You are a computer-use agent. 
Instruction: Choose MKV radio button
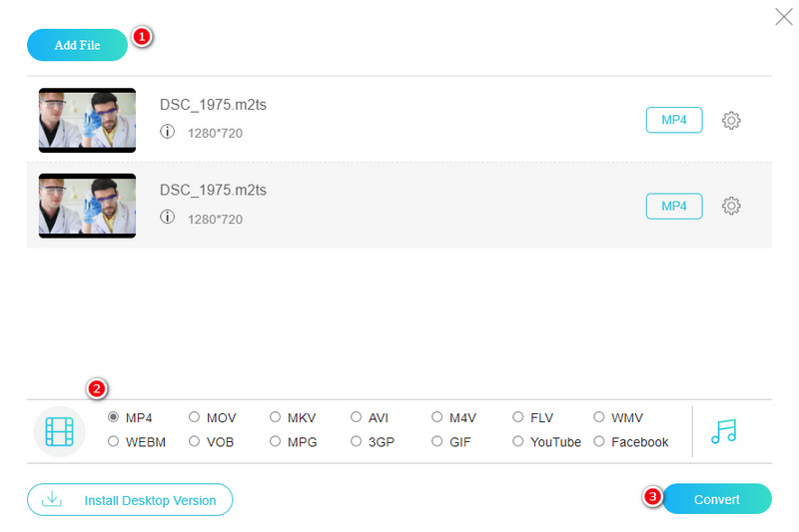pos(276,417)
